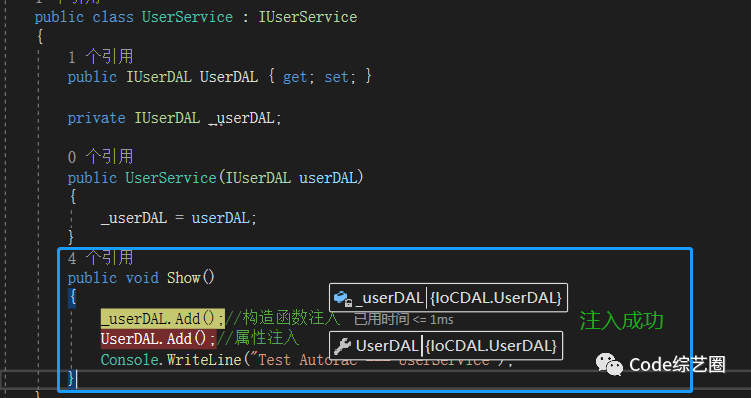
Task: Click the Show method name
Action: click(x=183, y=278)
